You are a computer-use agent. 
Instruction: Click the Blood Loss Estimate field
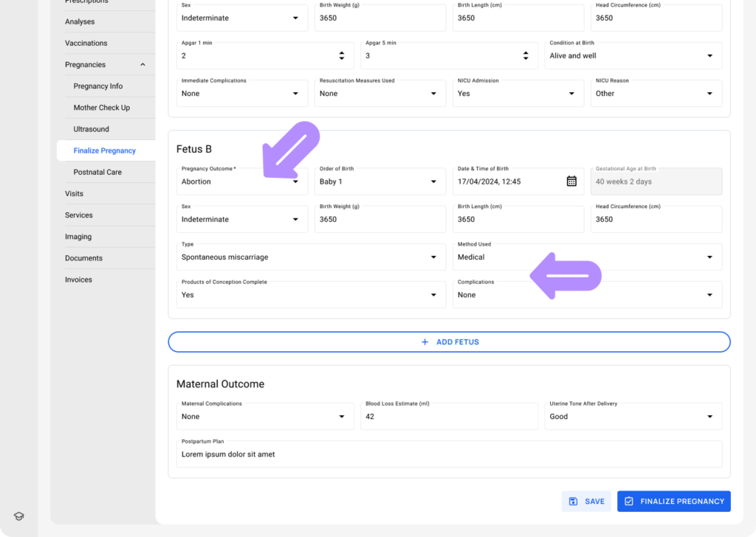449,417
